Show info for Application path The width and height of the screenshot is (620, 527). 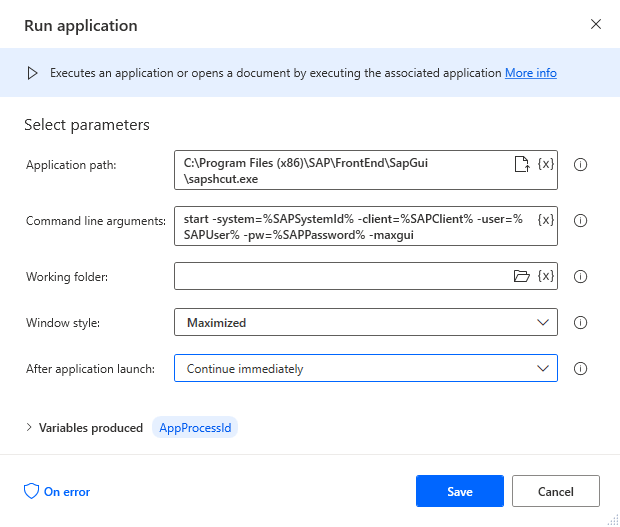[580, 164]
